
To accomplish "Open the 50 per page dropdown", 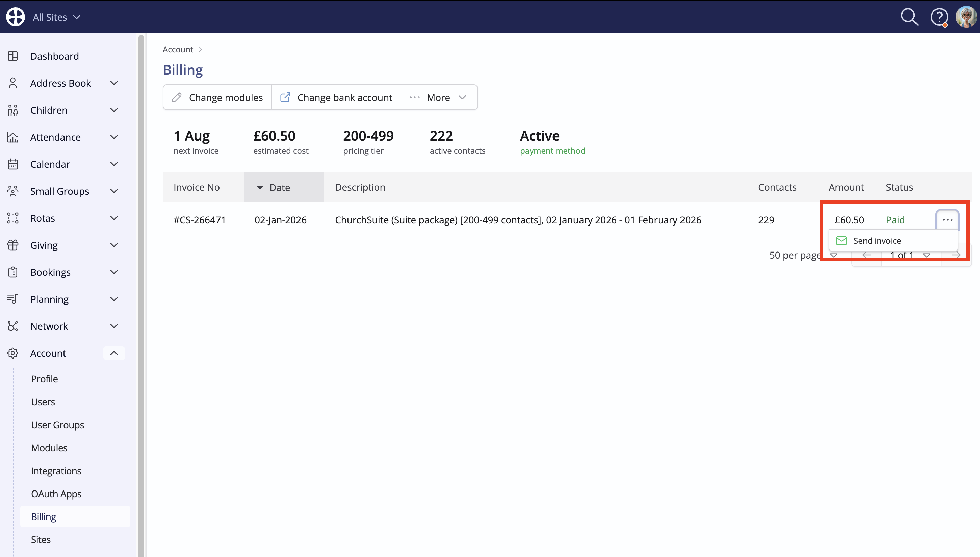I will pos(804,255).
